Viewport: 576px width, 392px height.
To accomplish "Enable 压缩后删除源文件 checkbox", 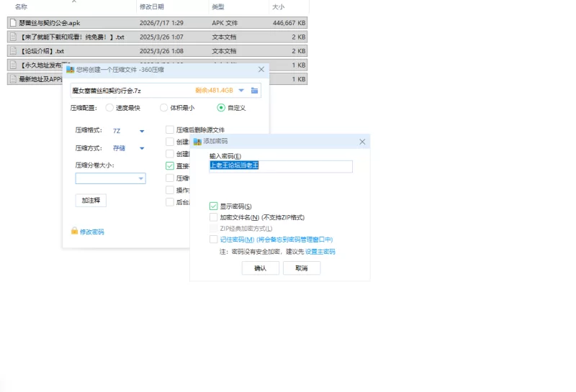I will [x=170, y=129].
